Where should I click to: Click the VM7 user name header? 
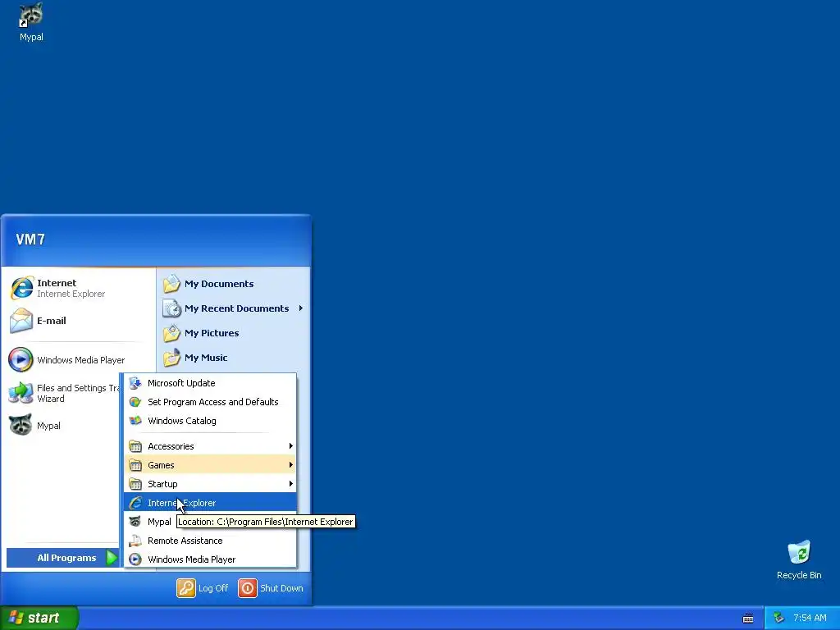coord(30,240)
